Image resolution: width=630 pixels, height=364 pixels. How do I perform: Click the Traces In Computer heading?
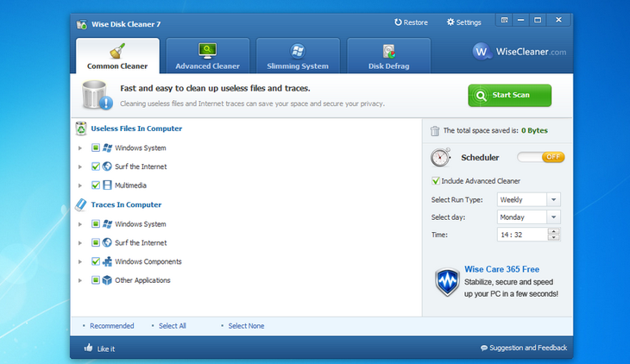126,205
